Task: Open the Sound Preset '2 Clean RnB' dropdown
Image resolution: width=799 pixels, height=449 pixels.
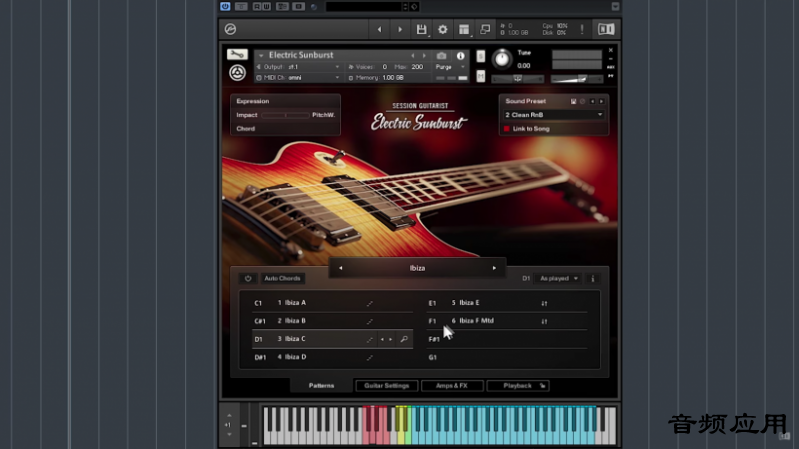Action: pos(554,115)
